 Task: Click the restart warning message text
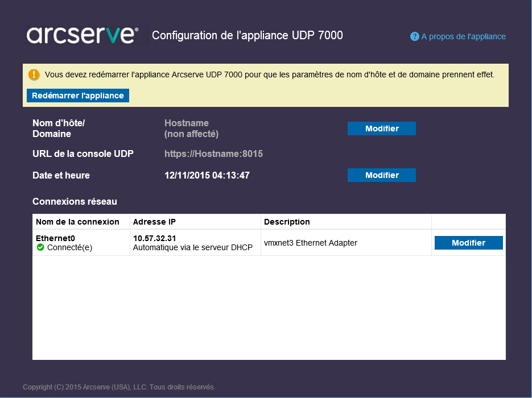pyautogui.click(x=270, y=74)
